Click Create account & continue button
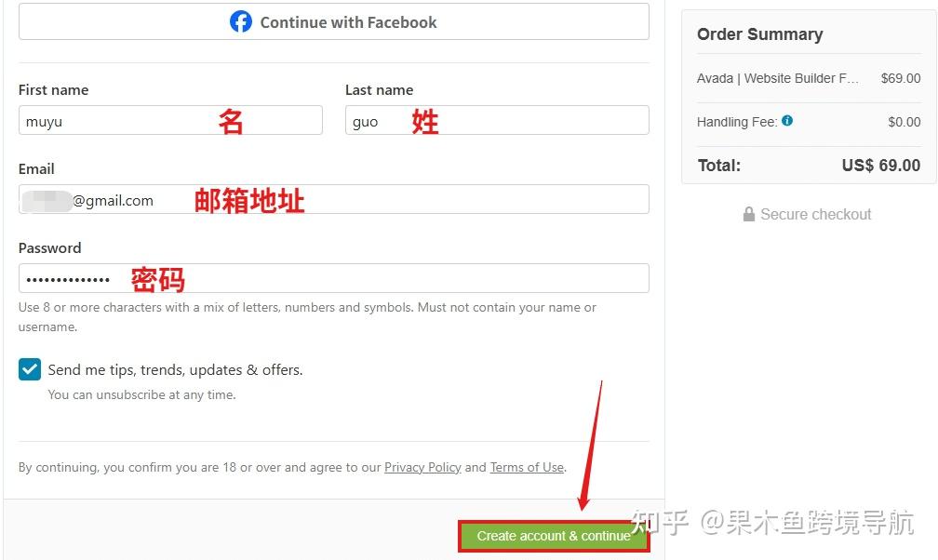This screenshot has width=938, height=560. pyautogui.click(x=554, y=536)
